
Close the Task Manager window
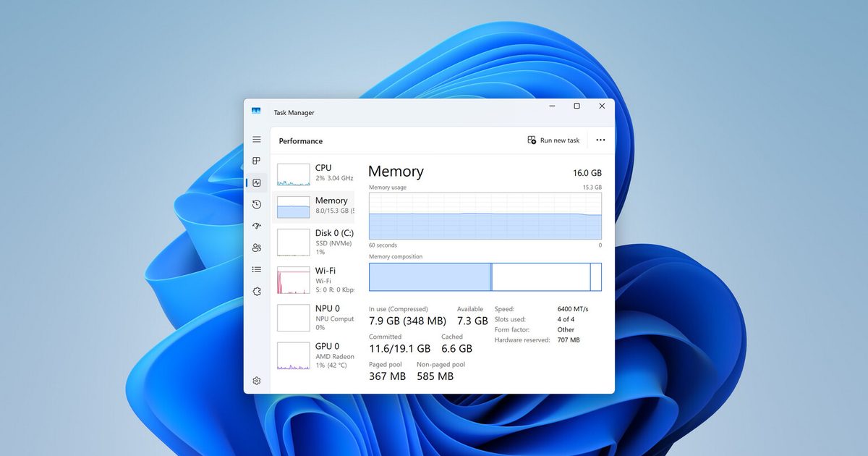point(602,106)
